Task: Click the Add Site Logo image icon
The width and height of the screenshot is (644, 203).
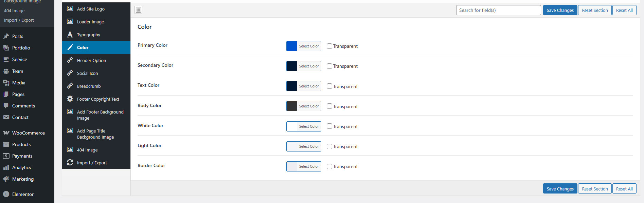Action: [x=70, y=8]
